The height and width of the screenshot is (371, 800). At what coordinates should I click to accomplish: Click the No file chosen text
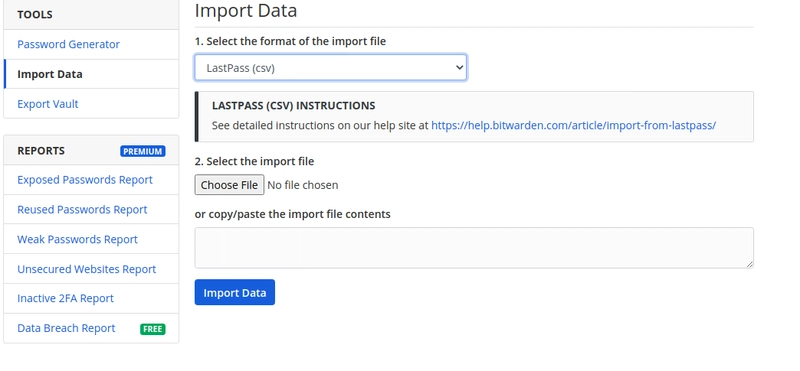[303, 185]
